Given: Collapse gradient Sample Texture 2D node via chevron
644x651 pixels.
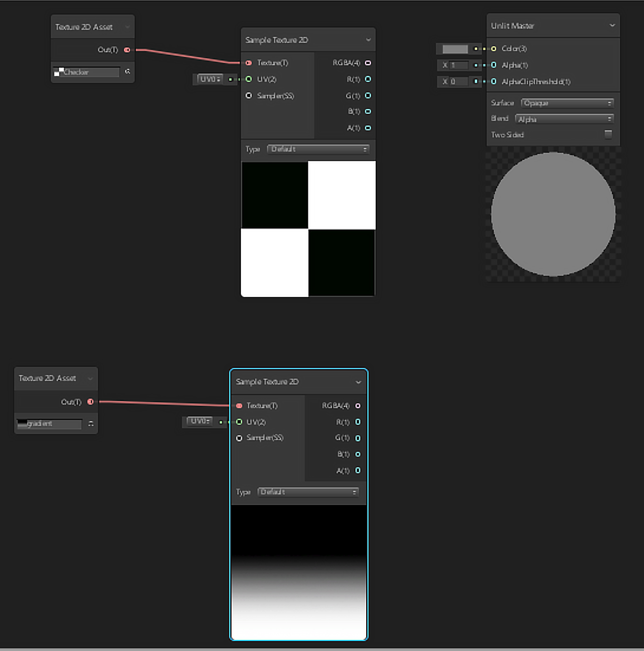Looking at the screenshot, I should [x=358, y=382].
